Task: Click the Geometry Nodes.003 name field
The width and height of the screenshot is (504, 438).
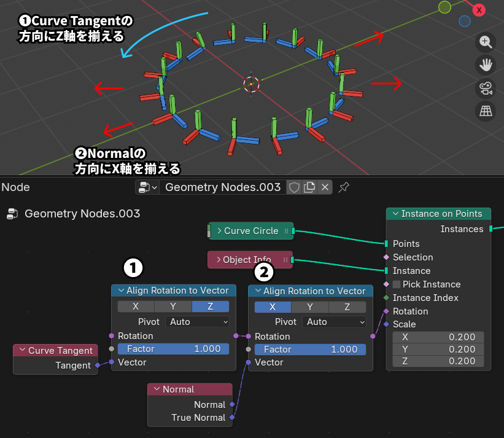Action: click(x=222, y=187)
